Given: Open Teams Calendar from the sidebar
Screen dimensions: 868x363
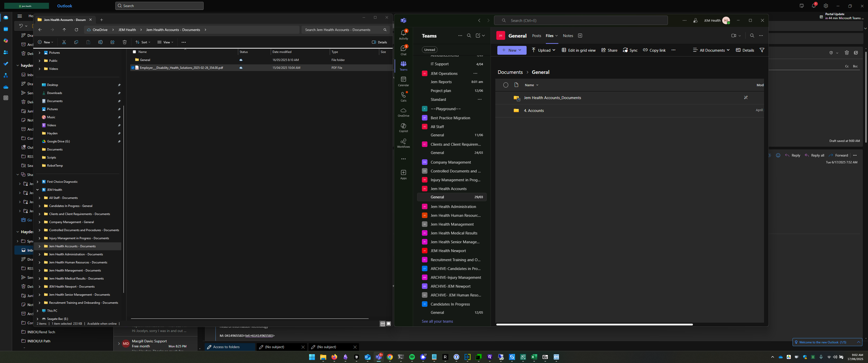Looking at the screenshot, I should [403, 81].
